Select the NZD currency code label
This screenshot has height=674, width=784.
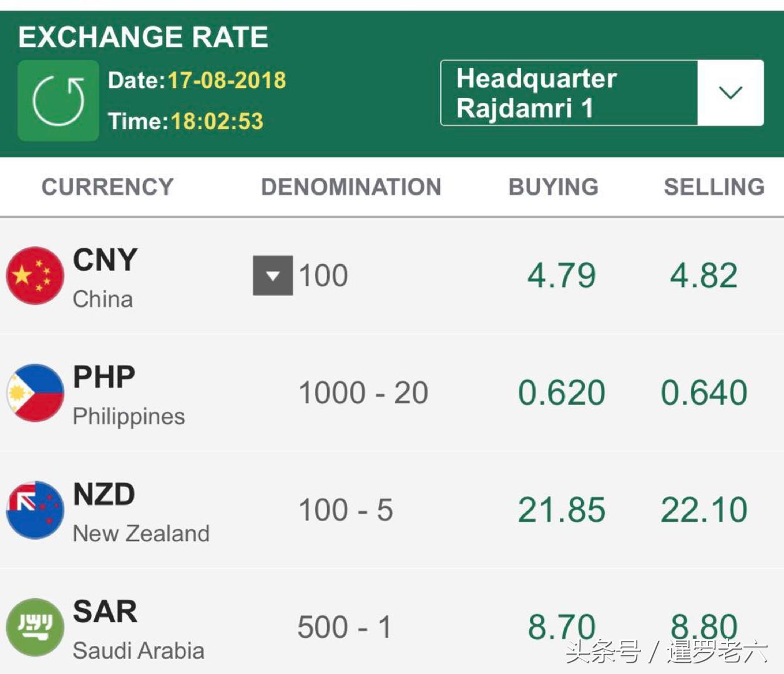pos(104,494)
